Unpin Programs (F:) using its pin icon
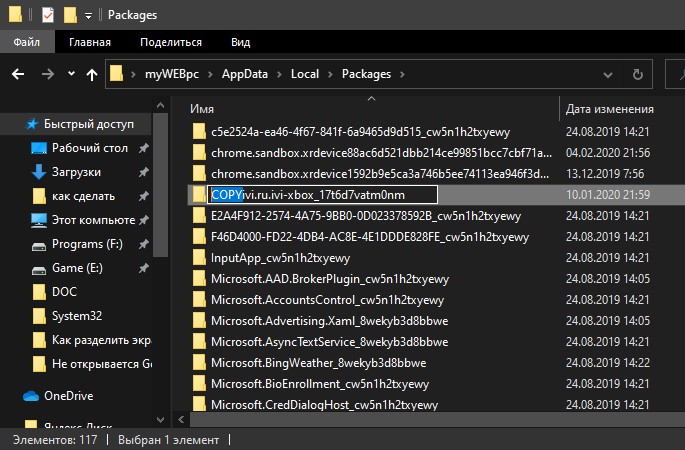Image resolution: width=685 pixels, height=450 pixels. click(144, 244)
